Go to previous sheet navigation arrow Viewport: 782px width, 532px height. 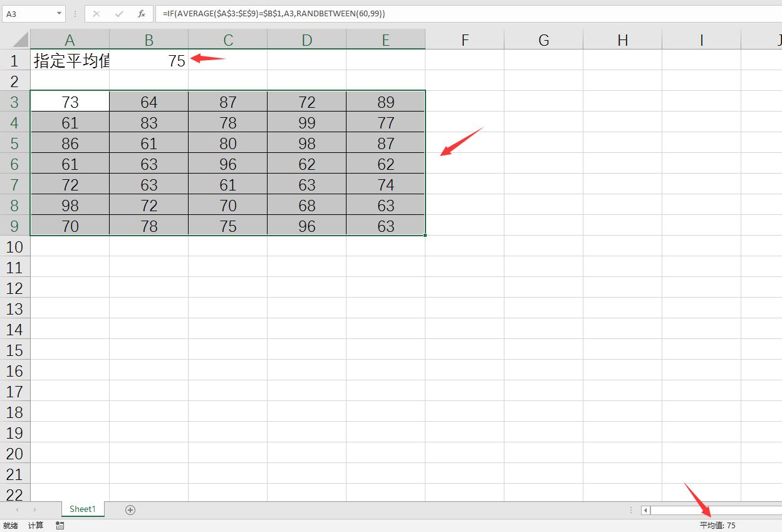click(18, 510)
